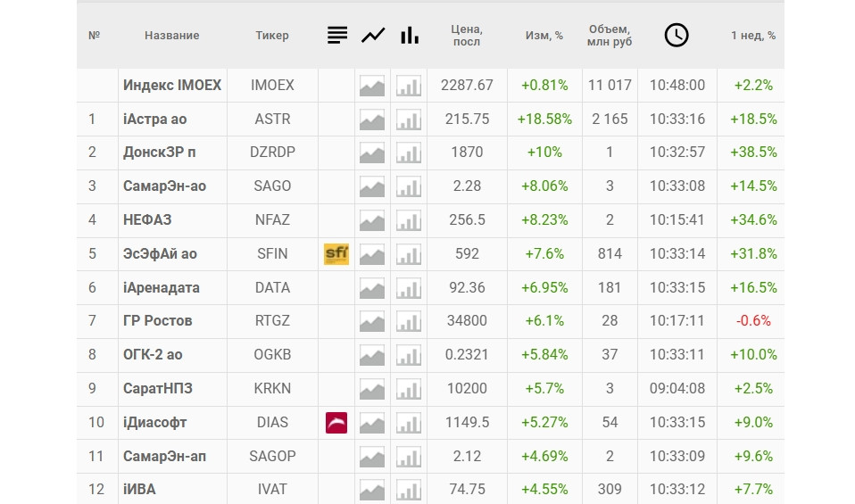Click the line chart icon in header
The height and width of the screenshot is (504, 855).
(373, 36)
